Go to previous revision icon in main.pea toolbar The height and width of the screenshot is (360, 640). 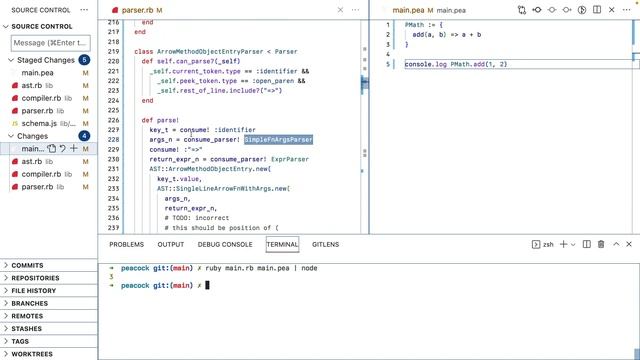point(537,10)
